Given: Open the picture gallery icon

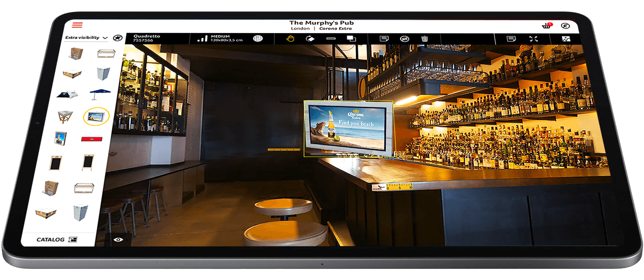Looking at the screenshot, I should pyautogui.click(x=566, y=39).
